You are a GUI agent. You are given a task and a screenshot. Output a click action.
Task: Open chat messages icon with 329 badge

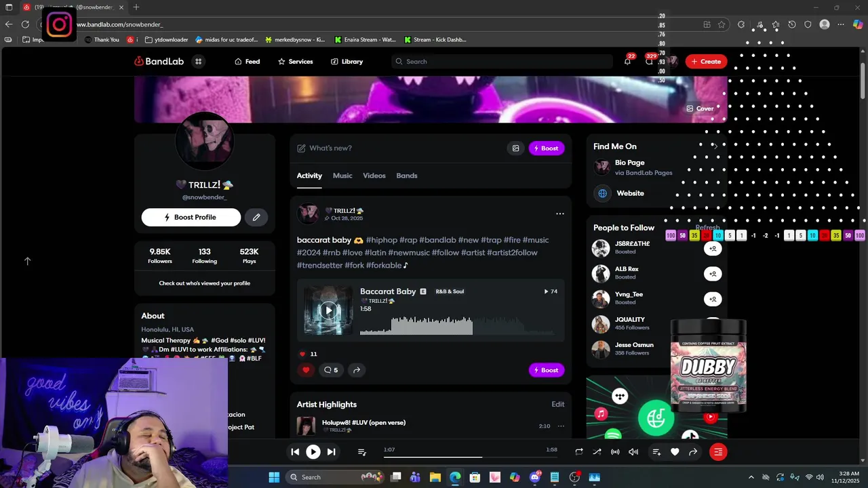pos(649,61)
